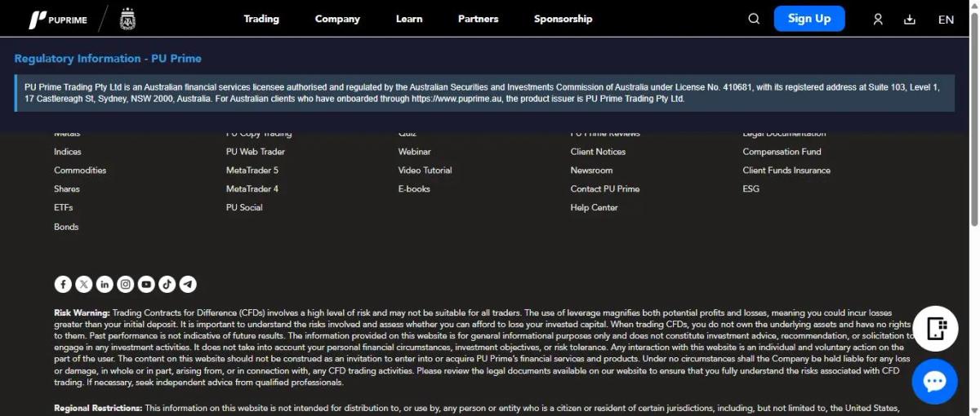
Task: Go to the Bonds link
Action: (66, 227)
